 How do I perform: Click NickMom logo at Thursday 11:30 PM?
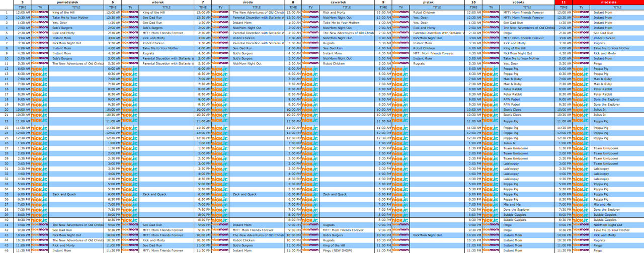click(x=311, y=250)
